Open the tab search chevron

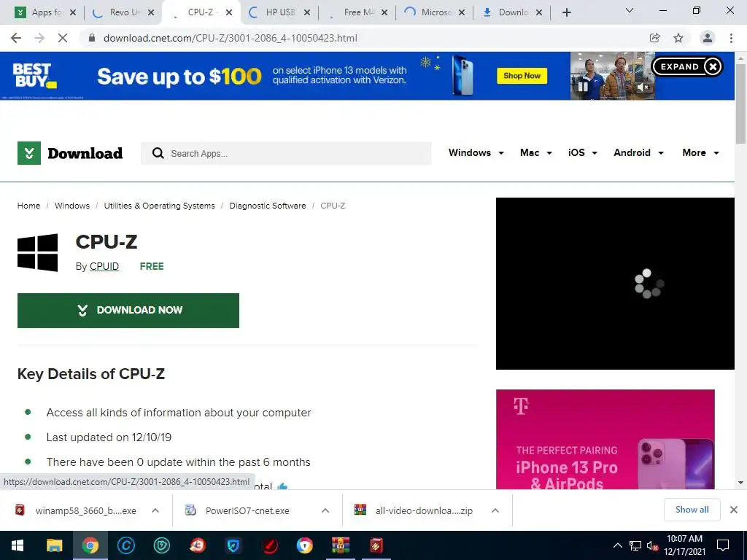[x=630, y=10]
